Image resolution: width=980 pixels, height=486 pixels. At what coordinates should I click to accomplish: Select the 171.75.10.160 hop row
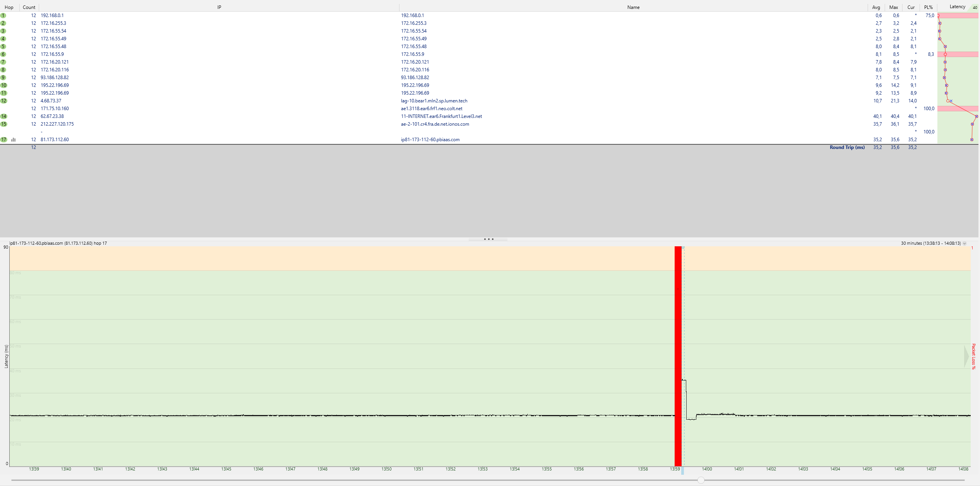coord(55,109)
